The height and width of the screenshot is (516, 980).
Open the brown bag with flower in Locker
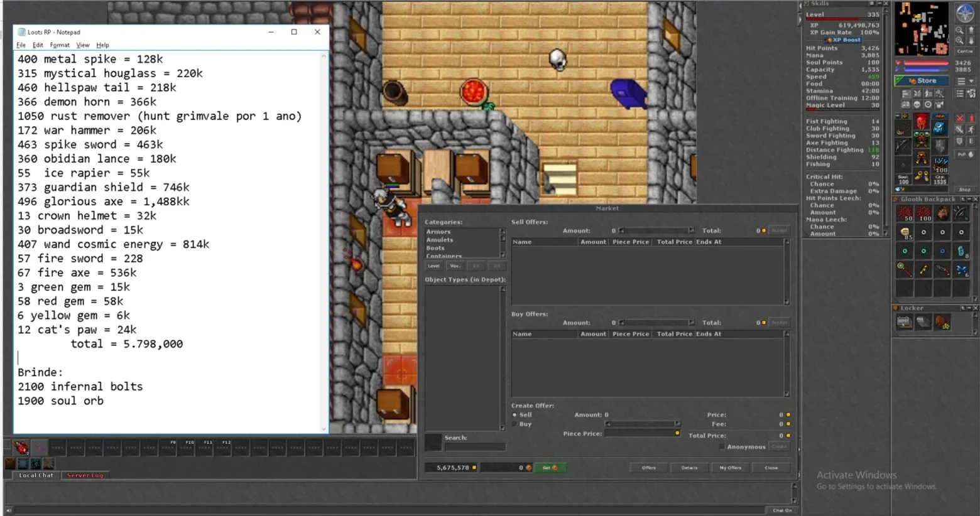click(942, 322)
